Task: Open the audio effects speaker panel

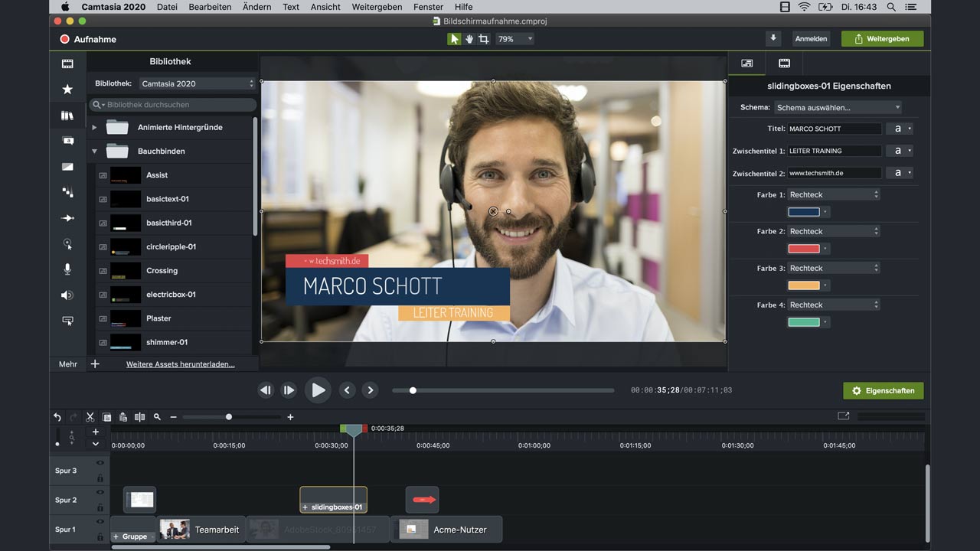Action: (x=67, y=295)
